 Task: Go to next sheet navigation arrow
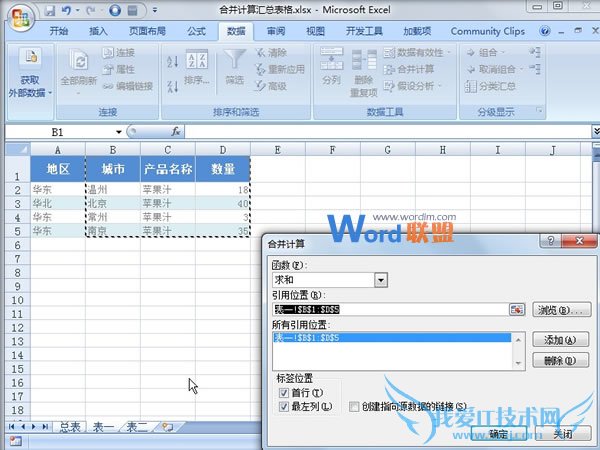point(34,427)
